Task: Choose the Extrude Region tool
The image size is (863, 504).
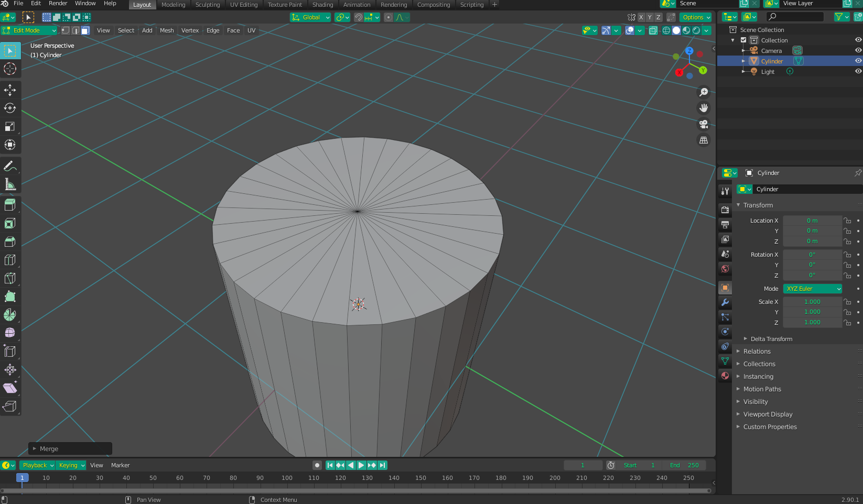Action: click(10, 205)
